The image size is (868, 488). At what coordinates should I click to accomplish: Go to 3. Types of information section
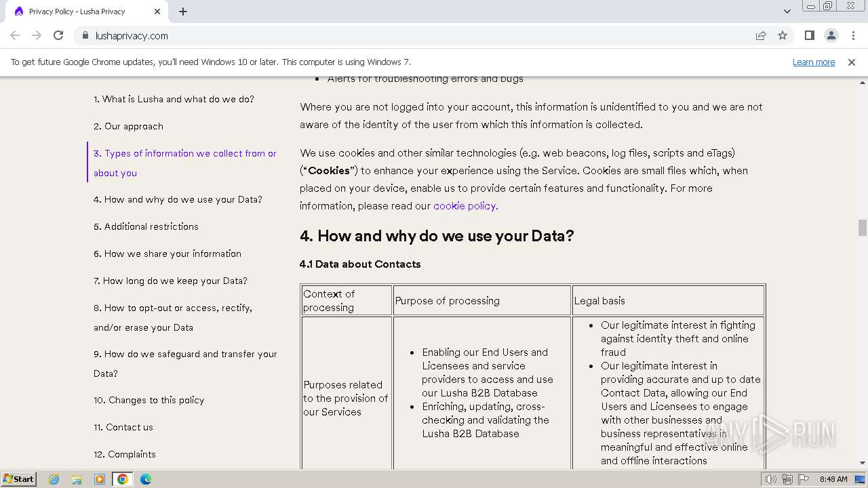pos(185,163)
